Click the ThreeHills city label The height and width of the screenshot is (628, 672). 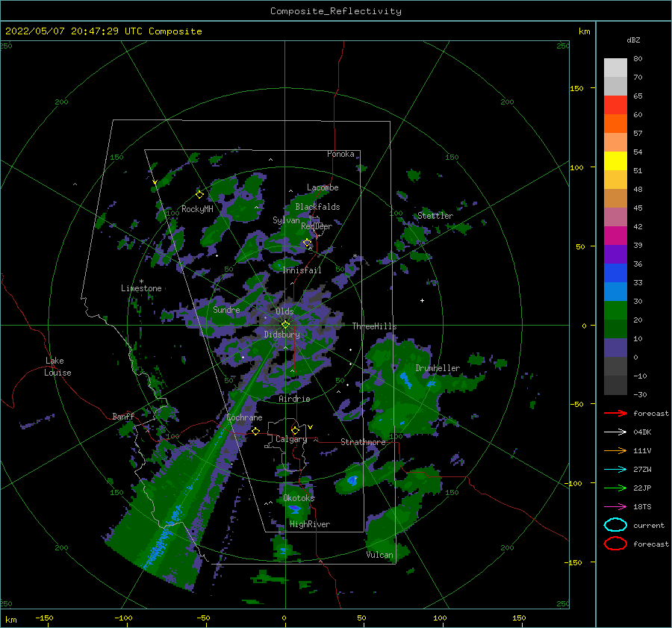pos(374,326)
